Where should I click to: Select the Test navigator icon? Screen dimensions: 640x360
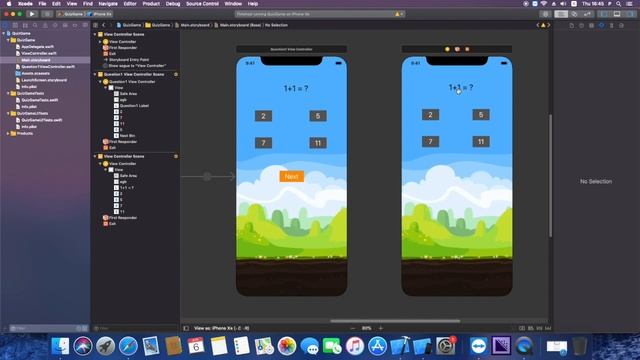click(x=55, y=25)
